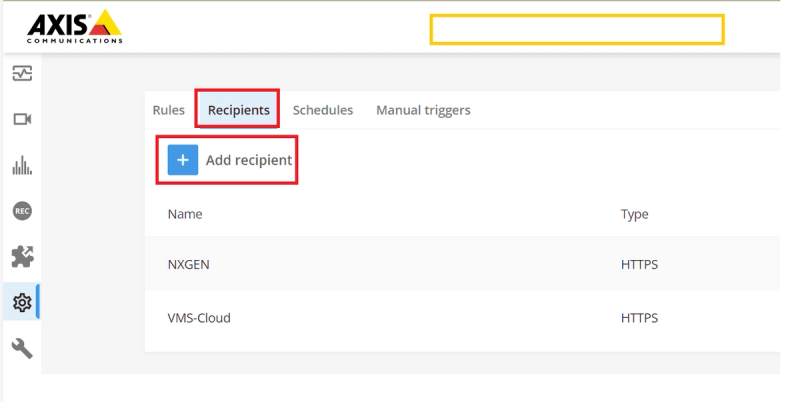800x402 pixels.
Task: Open the Schedules tab
Action: [322, 110]
